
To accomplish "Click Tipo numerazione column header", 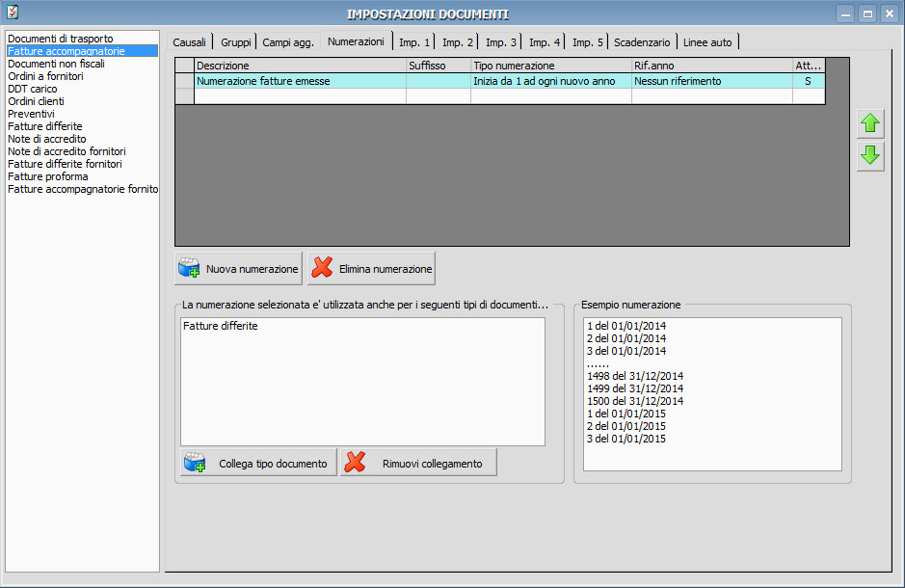I will (x=551, y=66).
